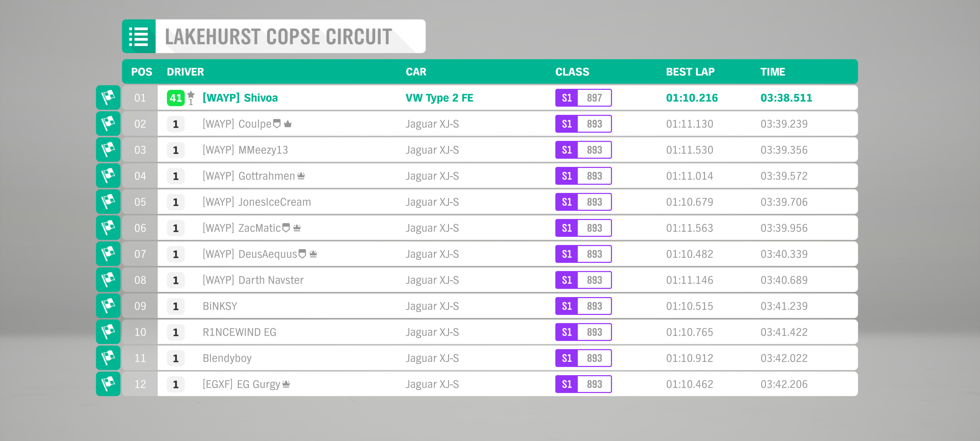Image resolution: width=980 pixels, height=441 pixels.
Task: Click the purple S1 897 class badge
Action: click(583, 98)
